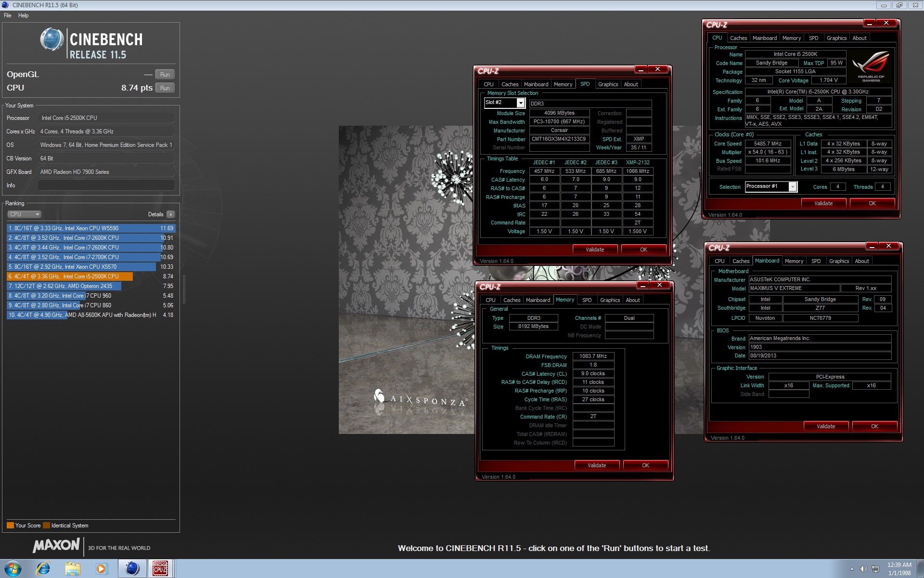Switch to CPU tab in SPD CPU-Z window
924x578 pixels.
(x=488, y=84)
